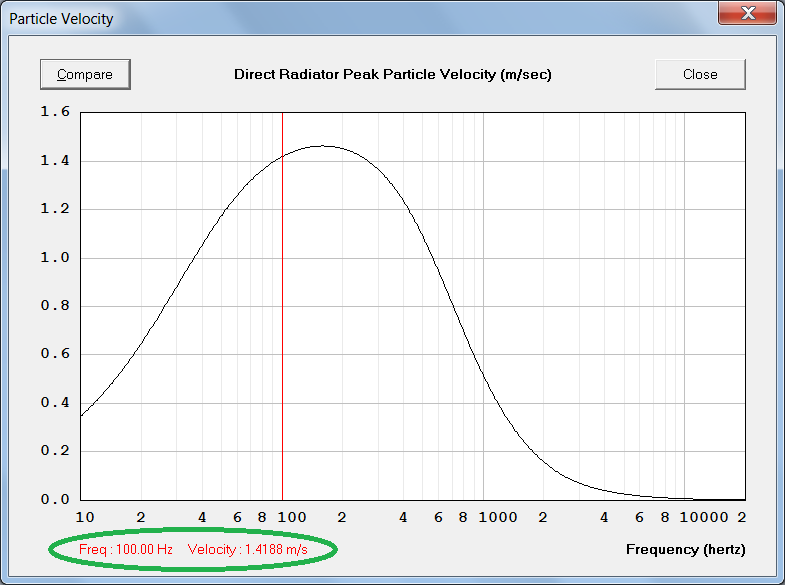Select the Freq : 100.00 Hz readout
The width and height of the screenshot is (785, 585).
coord(126,549)
